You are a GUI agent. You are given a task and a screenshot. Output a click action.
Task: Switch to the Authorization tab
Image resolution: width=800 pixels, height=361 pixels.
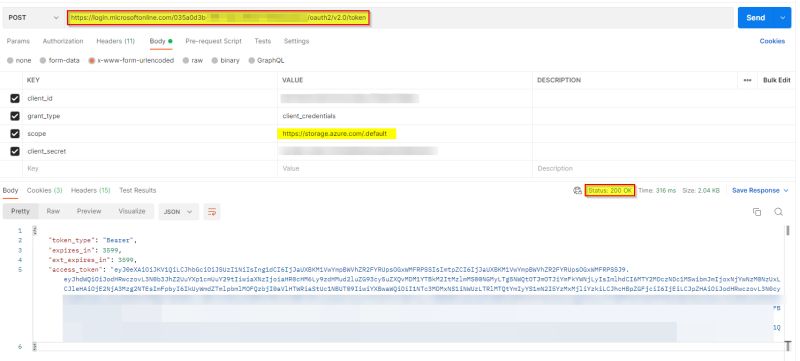click(63, 41)
